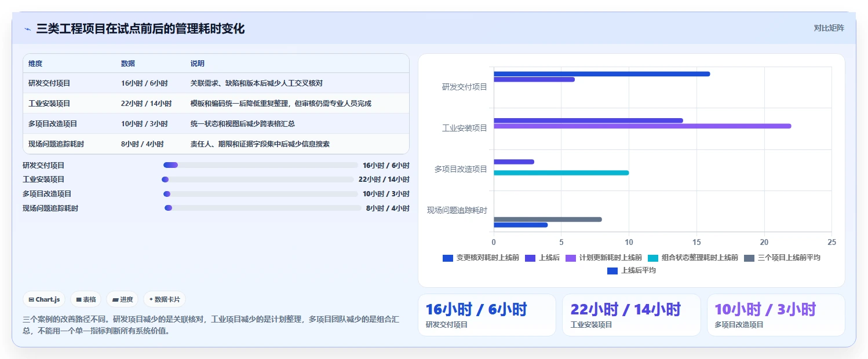Open the 22小时 / 14小时 data card
868x359 pixels.
(x=632, y=315)
